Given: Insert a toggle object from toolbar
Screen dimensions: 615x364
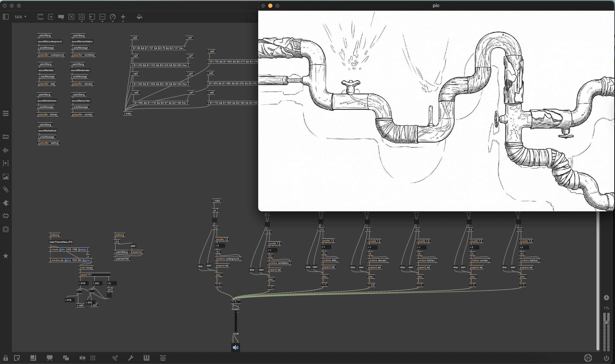Looking at the screenshot, I should click(x=71, y=17).
